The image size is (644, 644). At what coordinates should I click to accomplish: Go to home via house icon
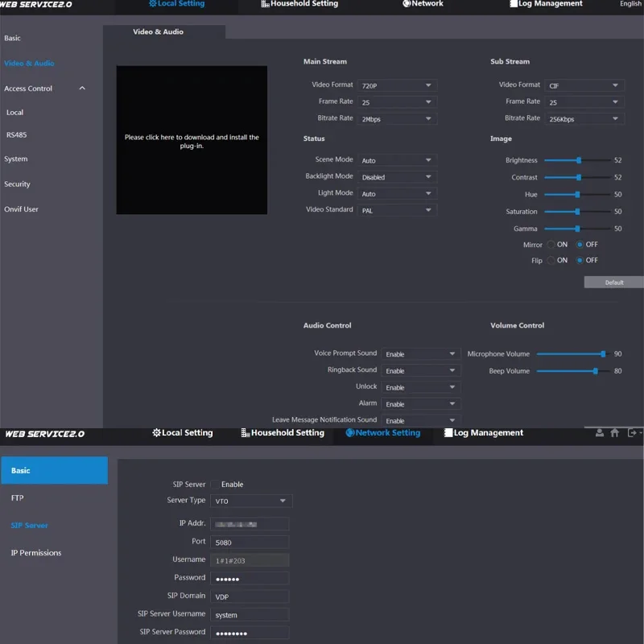[x=615, y=432]
